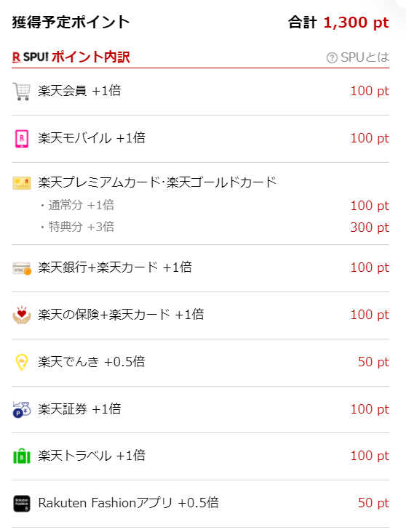Click the green suitcase 楽天トラベル icon
The height and width of the screenshot is (532, 406).
click(x=22, y=456)
